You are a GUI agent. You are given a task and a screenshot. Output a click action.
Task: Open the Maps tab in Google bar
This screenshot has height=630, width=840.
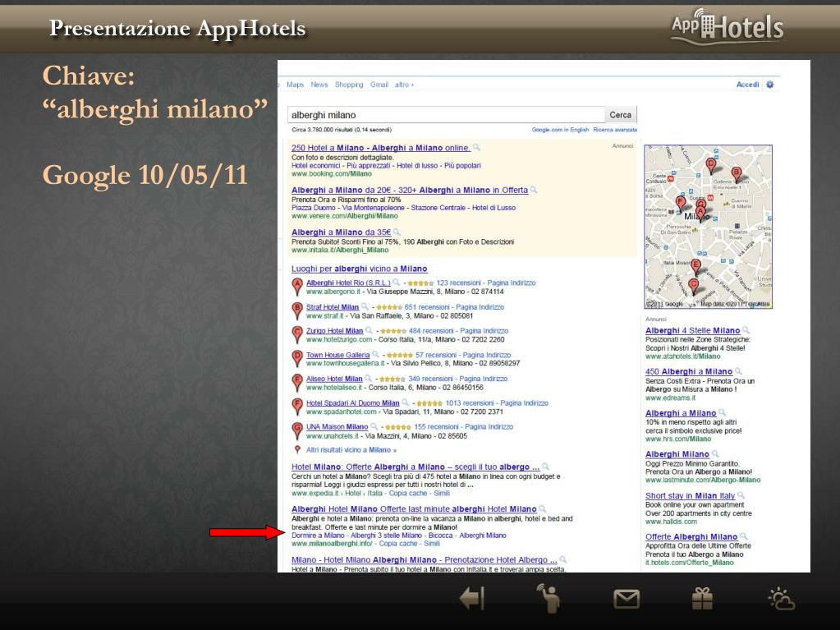tap(295, 85)
